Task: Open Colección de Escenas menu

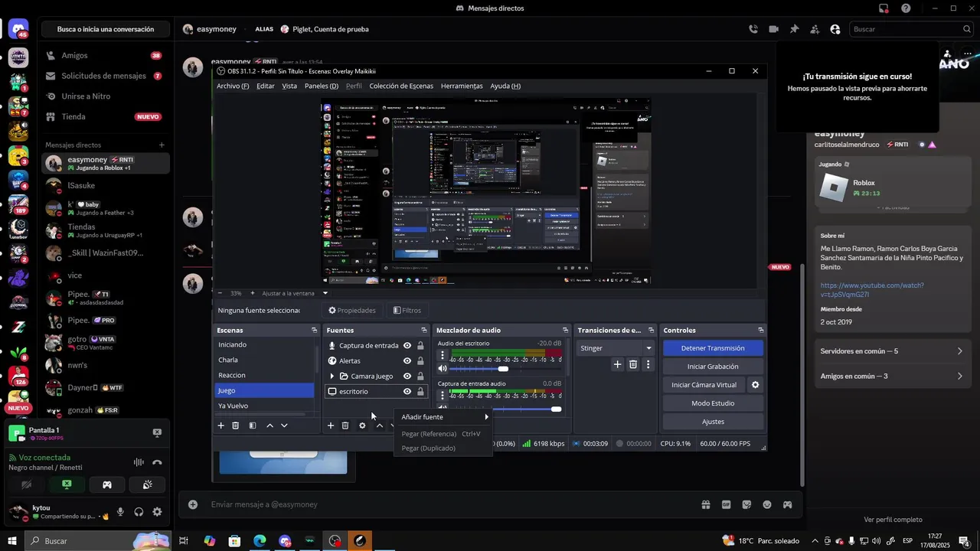Action: click(x=401, y=86)
